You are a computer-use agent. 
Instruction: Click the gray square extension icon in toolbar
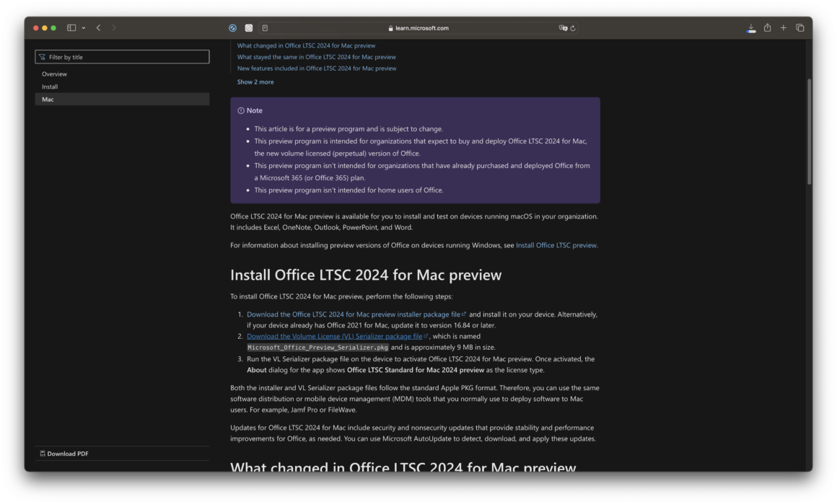coord(249,27)
